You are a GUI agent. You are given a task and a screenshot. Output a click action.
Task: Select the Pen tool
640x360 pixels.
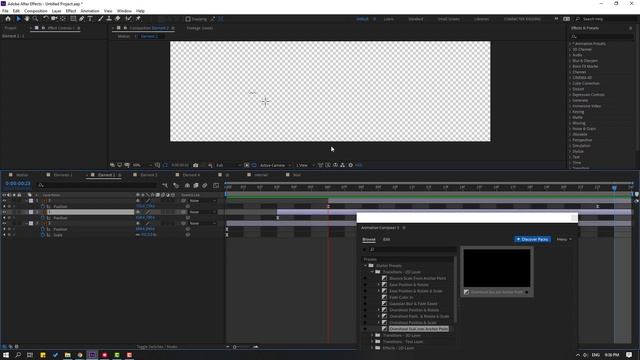coord(82,19)
